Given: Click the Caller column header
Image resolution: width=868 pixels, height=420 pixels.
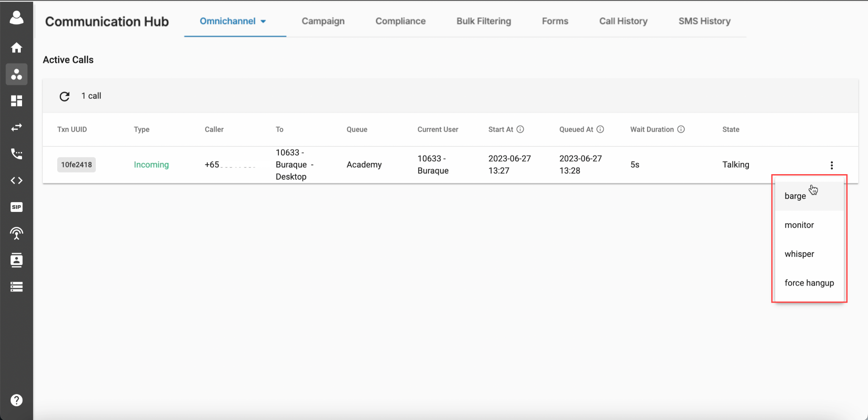Looking at the screenshot, I should point(214,129).
